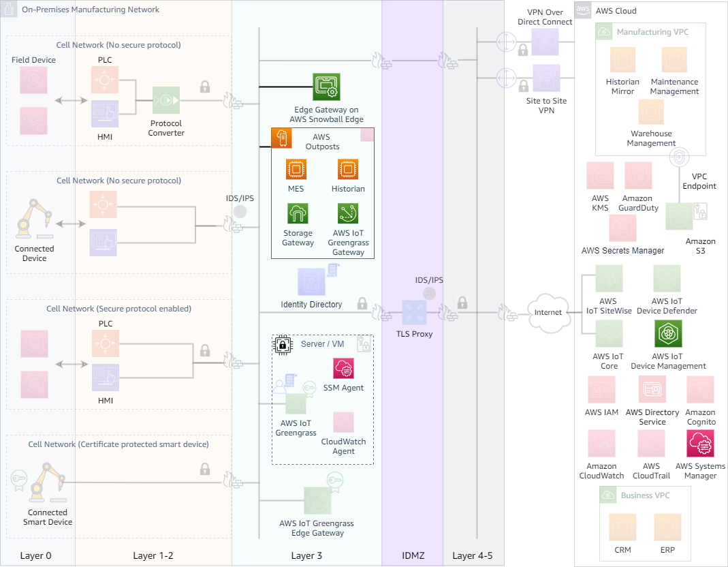Click the lock icon beside Identity Directory

[x=362, y=303]
